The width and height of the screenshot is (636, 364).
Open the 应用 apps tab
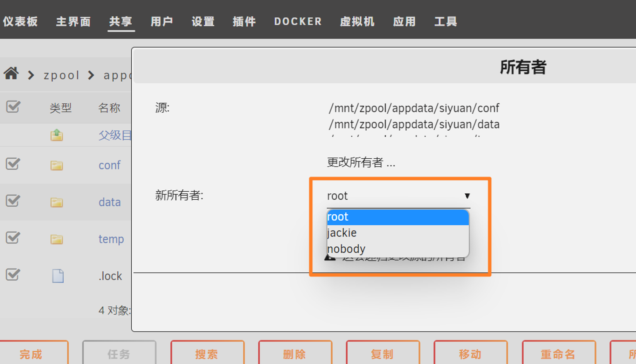(404, 21)
